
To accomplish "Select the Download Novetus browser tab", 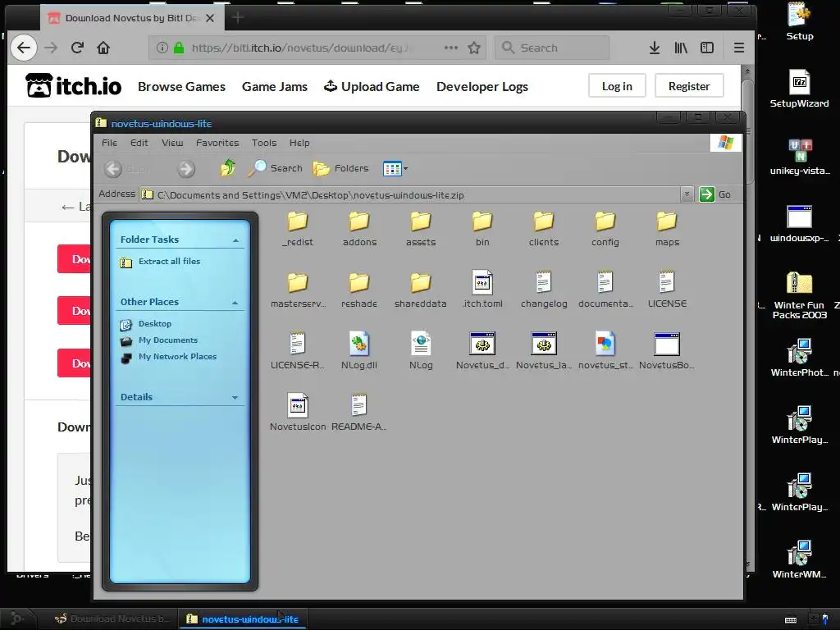I will [x=130, y=18].
